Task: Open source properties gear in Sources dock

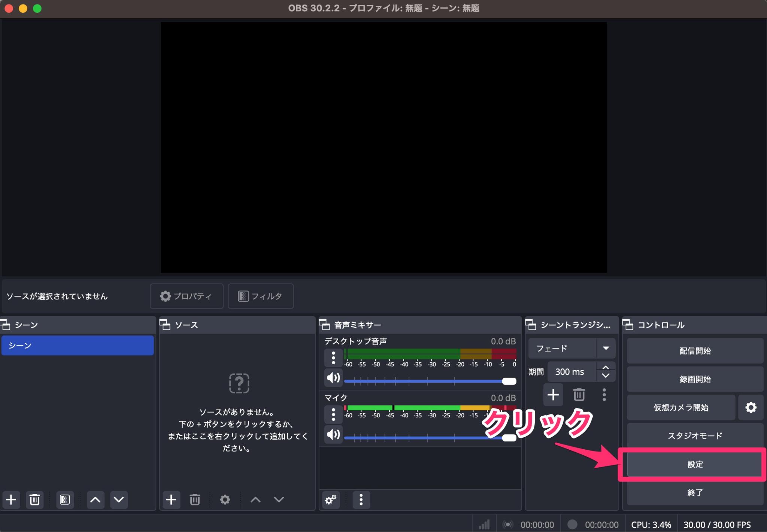Action: 225,499
